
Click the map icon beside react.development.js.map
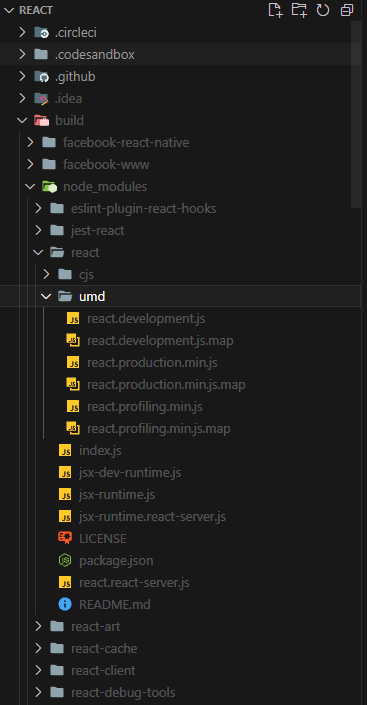click(73, 341)
